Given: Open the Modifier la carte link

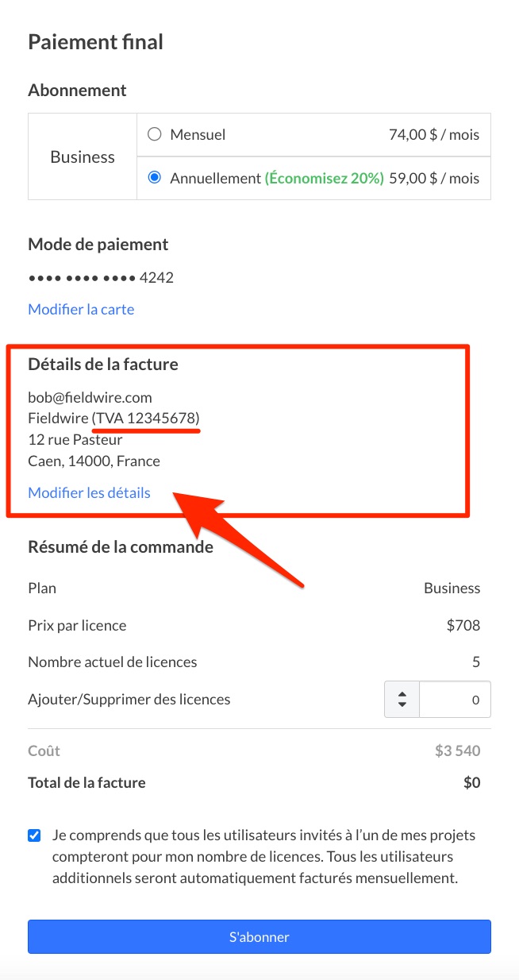Looking at the screenshot, I should point(81,309).
